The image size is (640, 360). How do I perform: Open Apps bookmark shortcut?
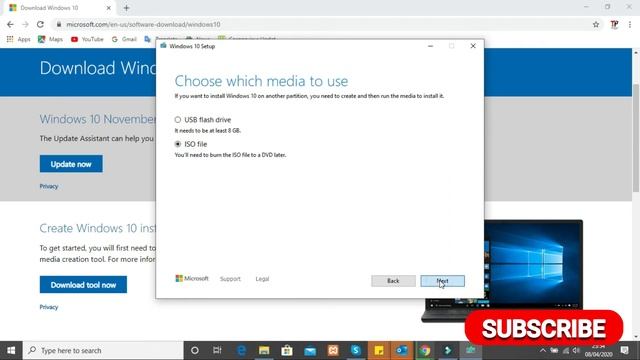[18, 39]
